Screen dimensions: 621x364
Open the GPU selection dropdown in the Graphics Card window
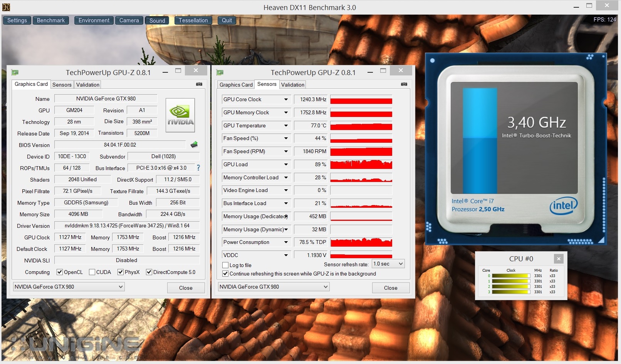[x=69, y=287]
